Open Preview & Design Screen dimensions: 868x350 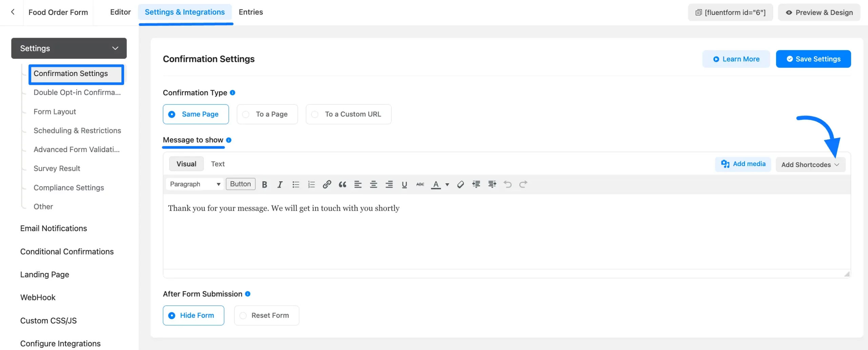pos(819,13)
